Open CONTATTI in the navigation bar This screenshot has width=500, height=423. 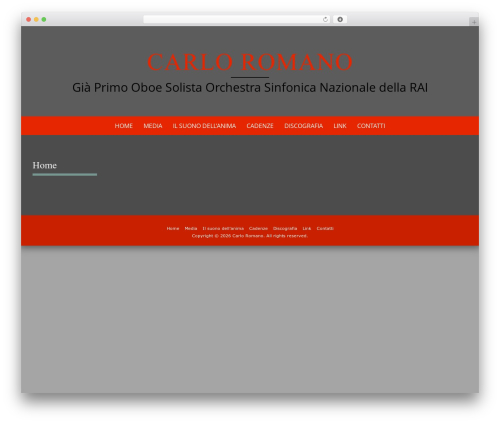click(371, 126)
